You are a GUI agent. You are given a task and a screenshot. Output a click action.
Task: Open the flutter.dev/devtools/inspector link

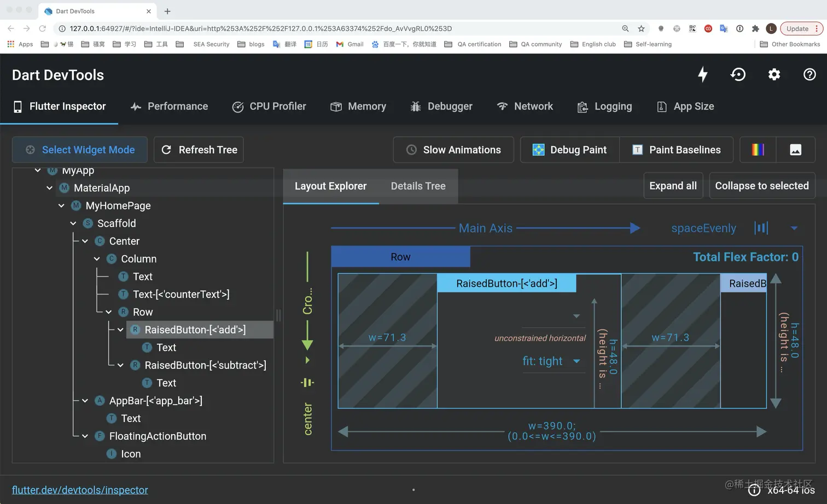click(80, 490)
